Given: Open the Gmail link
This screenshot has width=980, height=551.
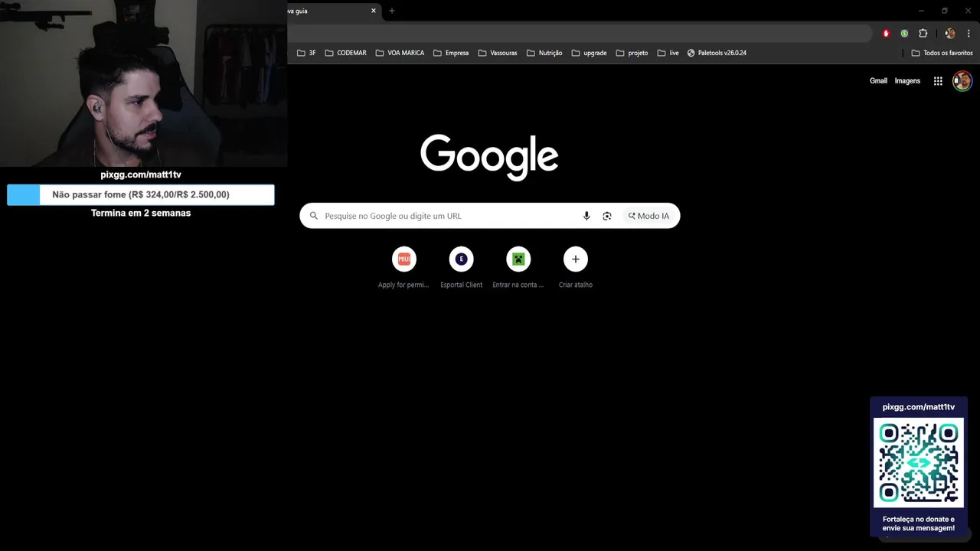Looking at the screenshot, I should click(x=878, y=81).
